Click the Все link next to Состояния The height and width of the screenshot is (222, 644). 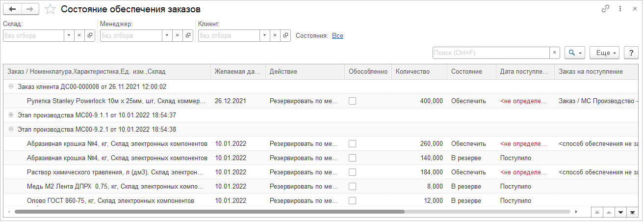(337, 35)
